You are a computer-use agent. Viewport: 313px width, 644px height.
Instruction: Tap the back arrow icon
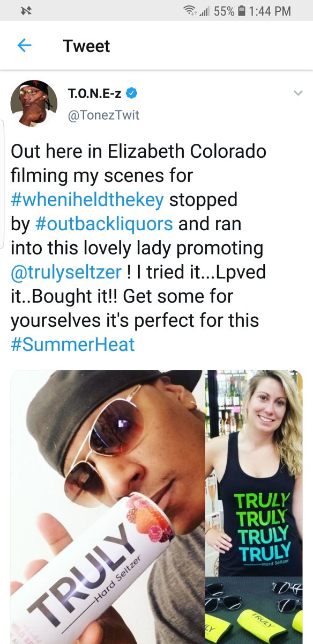[x=25, y=46]
